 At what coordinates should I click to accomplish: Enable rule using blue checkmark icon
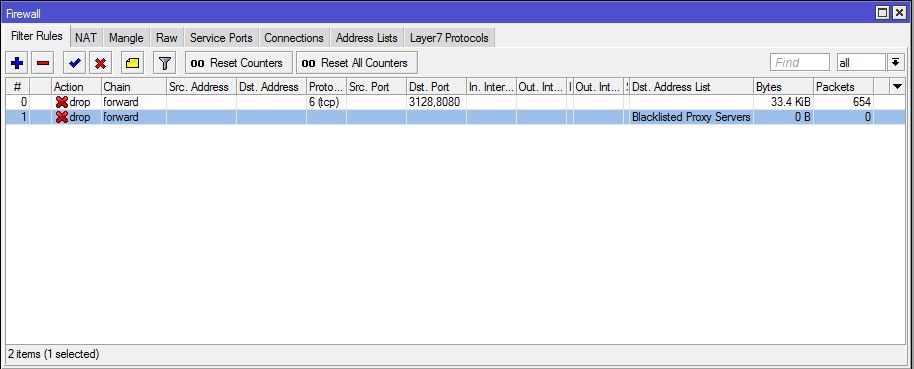click(x=75, y=63)
